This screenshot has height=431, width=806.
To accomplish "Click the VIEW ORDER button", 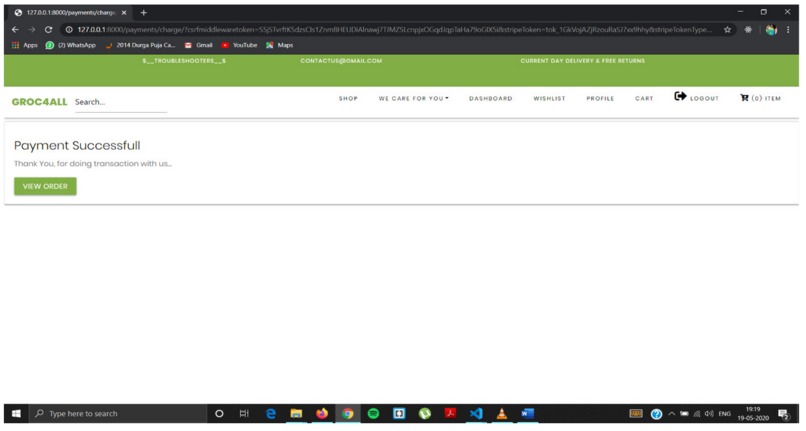I will coord(45,186).
